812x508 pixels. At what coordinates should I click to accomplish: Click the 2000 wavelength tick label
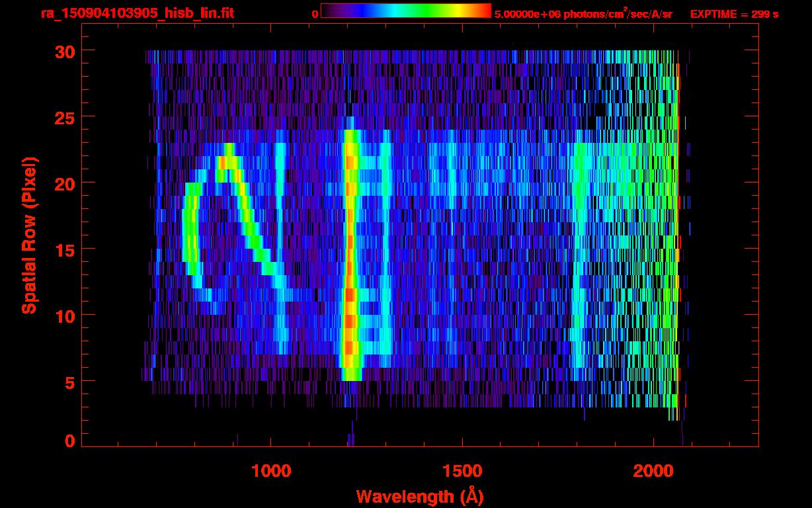click(x=653, y=470)
